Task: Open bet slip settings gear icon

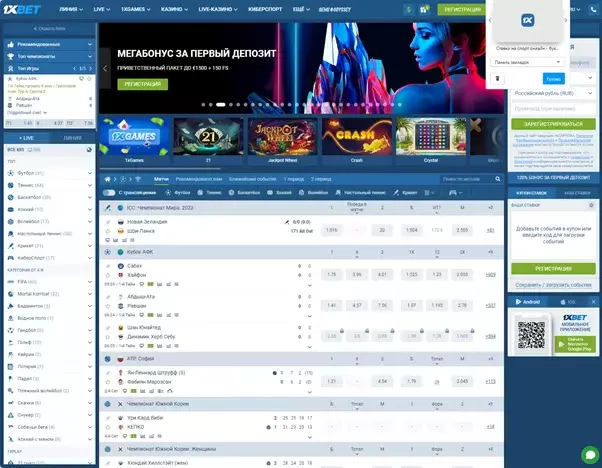Action: 591,205
